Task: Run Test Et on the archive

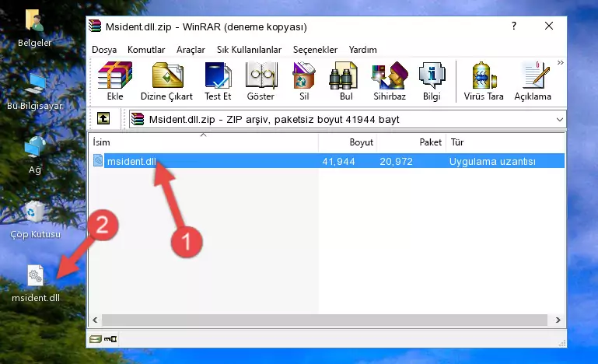Action: click(x=218, y=81)
